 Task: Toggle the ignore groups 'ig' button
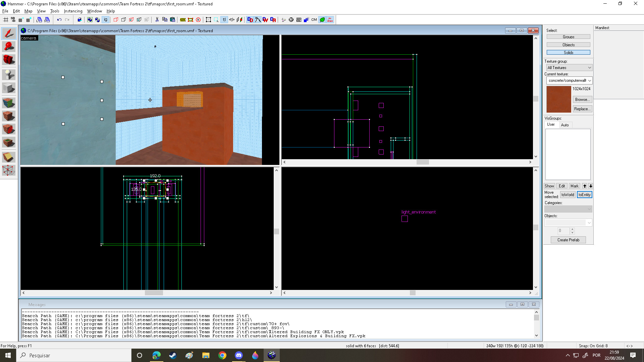(106, 20)
